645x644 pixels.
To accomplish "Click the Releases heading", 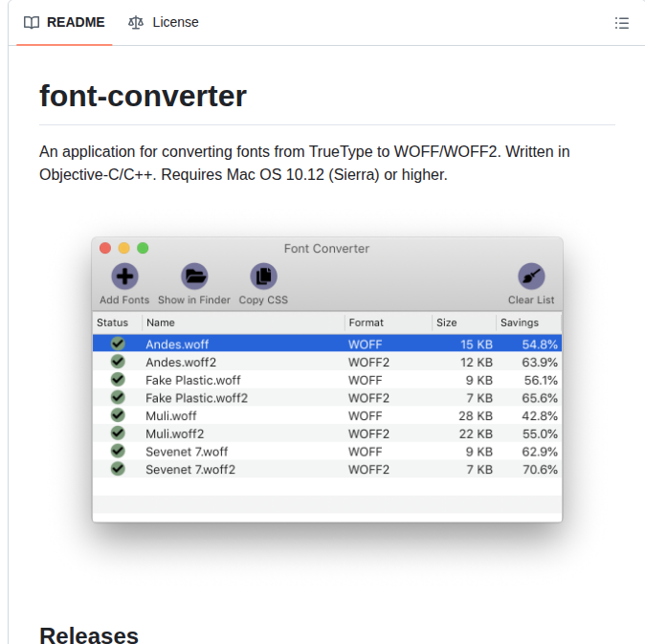I will 89,635.
